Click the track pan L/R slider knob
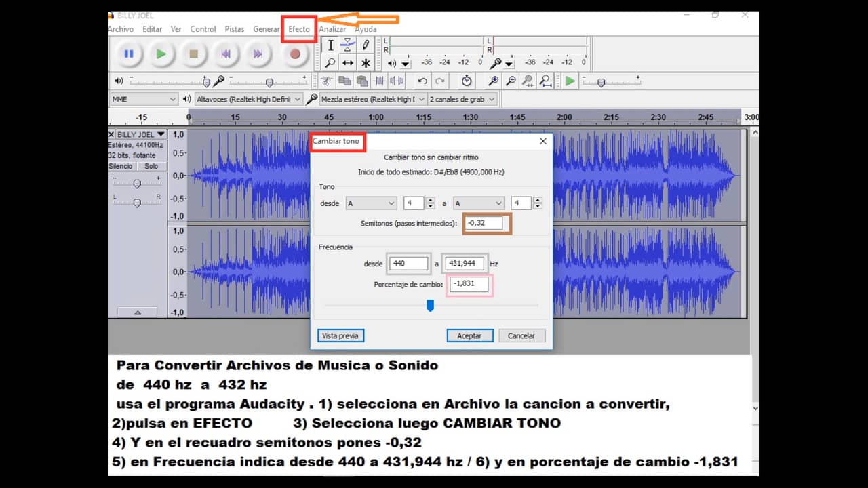The width and height of the screenshot is (868, 488). pos(137,202)
